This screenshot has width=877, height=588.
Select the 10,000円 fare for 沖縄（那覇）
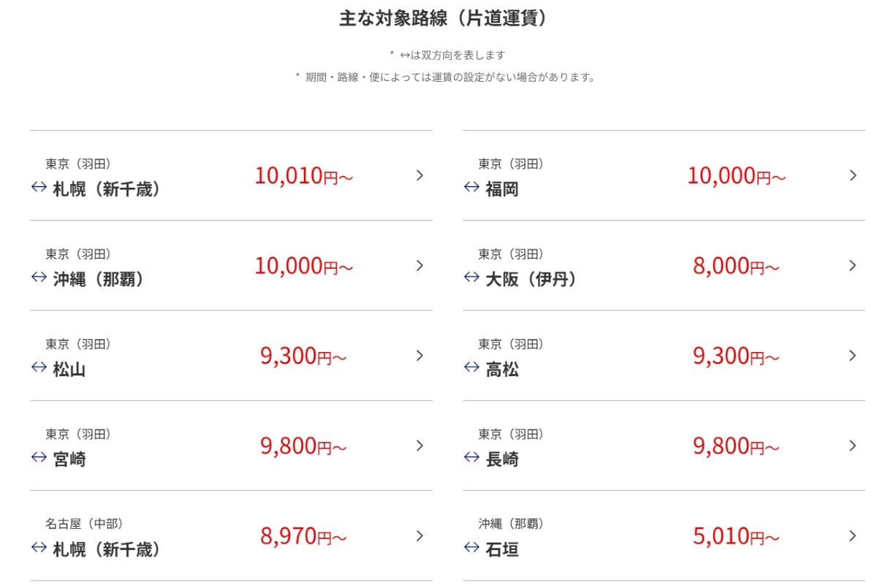pos(303,266)
